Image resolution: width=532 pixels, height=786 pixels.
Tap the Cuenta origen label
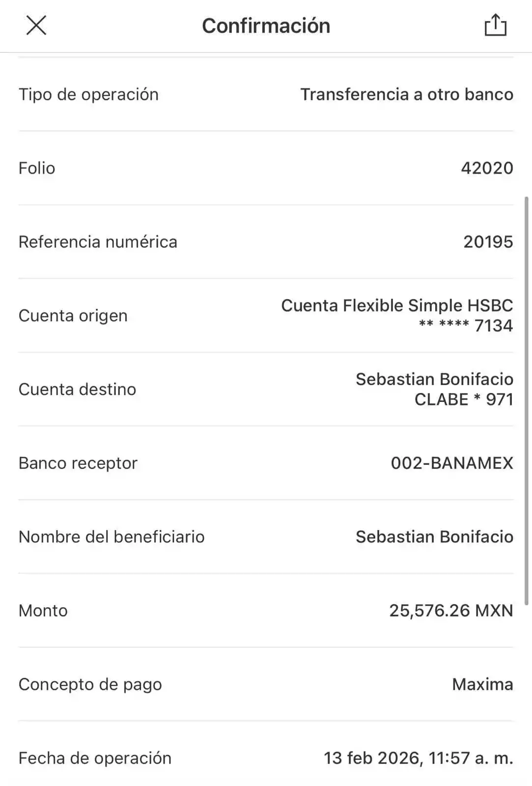click(x=73, y=315)
